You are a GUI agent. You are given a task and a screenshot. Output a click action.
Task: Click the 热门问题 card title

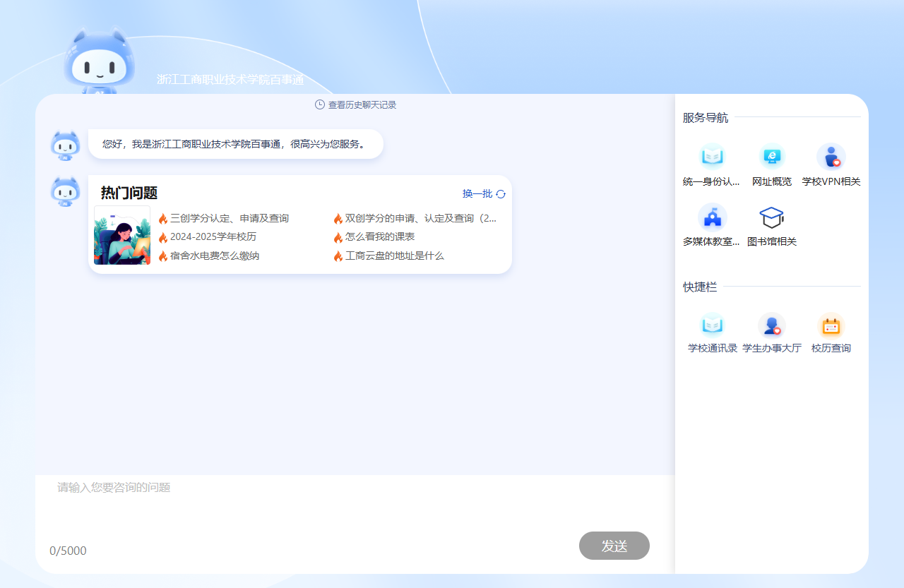tap(129, 193)
